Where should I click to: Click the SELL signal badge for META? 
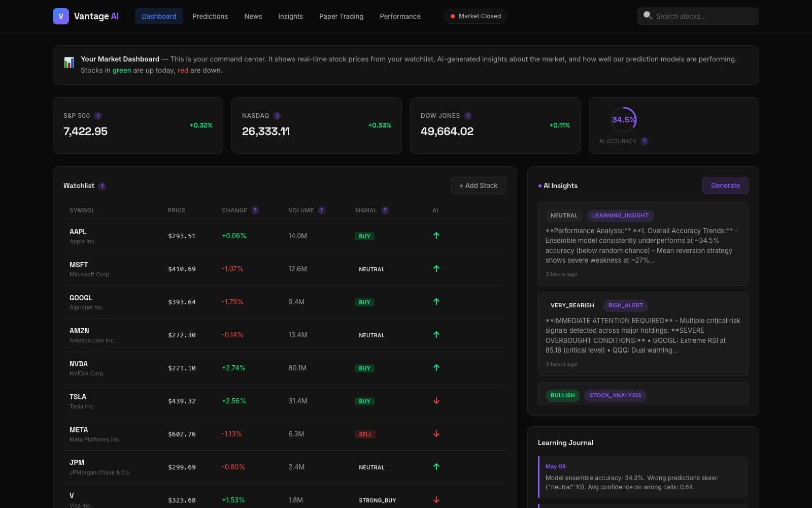[x=365, y=434]
